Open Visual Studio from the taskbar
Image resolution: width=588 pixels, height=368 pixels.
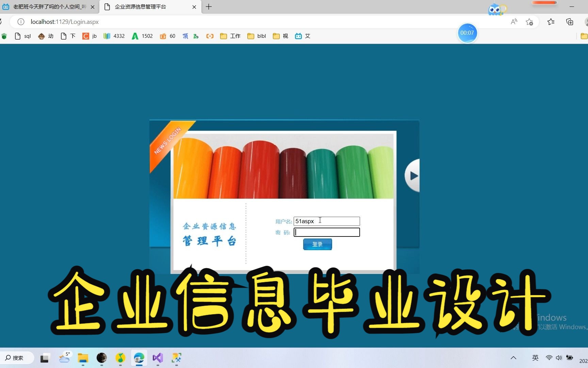click(157, 358)
